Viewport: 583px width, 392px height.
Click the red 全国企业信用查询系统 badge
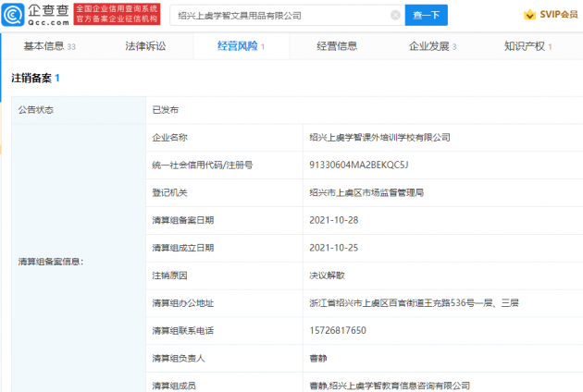click(x=117, y=14)
